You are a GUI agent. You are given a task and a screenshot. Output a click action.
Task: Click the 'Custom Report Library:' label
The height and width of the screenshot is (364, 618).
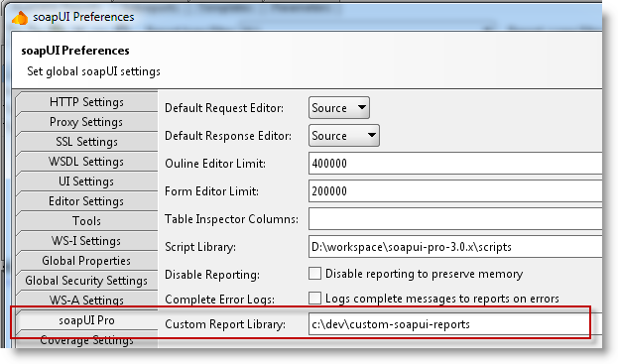point(225,324)
